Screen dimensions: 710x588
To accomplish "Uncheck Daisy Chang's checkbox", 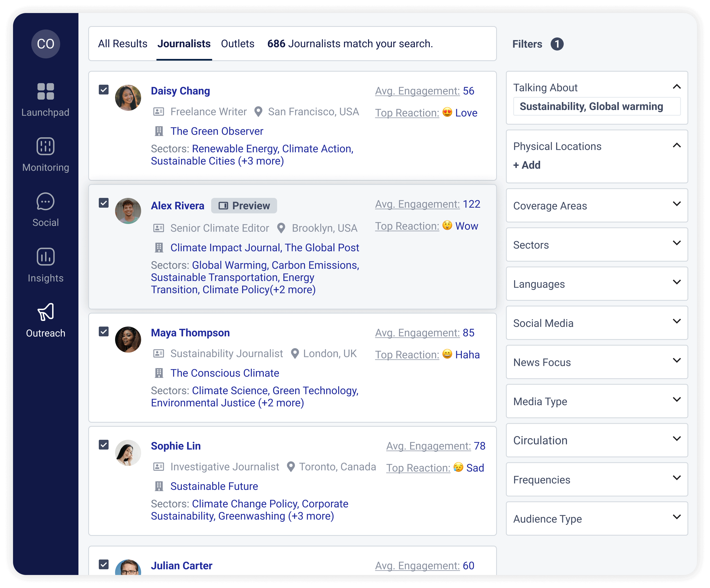I will click(104, 90).
